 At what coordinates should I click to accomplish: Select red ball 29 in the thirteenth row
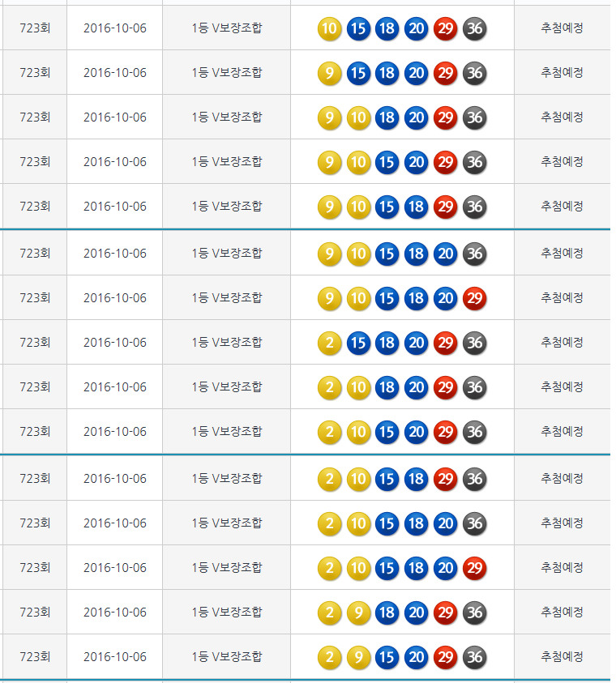[x=475, y=569]
